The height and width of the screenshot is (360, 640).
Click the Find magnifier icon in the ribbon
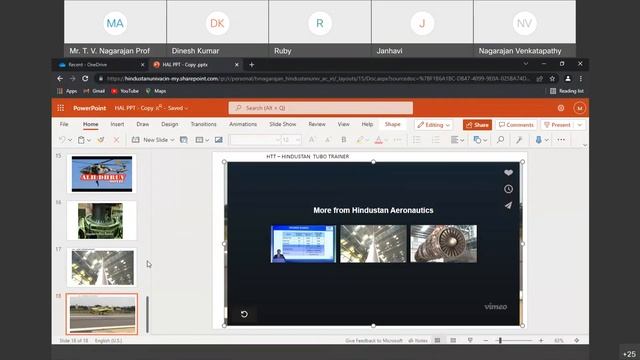500,140
